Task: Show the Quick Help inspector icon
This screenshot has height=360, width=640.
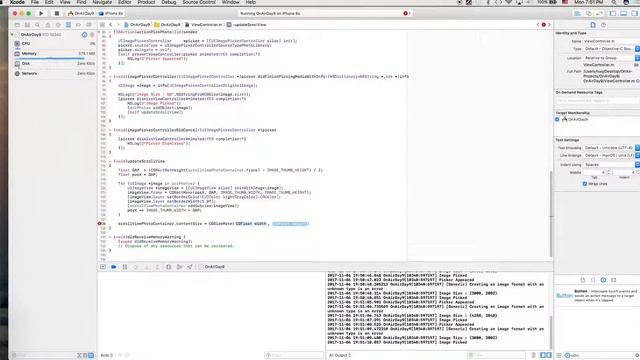Action: pyautogui.click(x=604, y=25)
